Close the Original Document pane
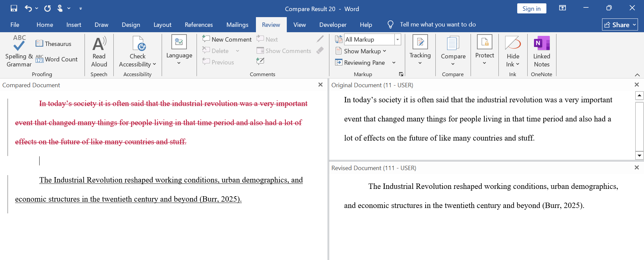Viewport: 644px width, 260px height. click(x=637, y=85)
